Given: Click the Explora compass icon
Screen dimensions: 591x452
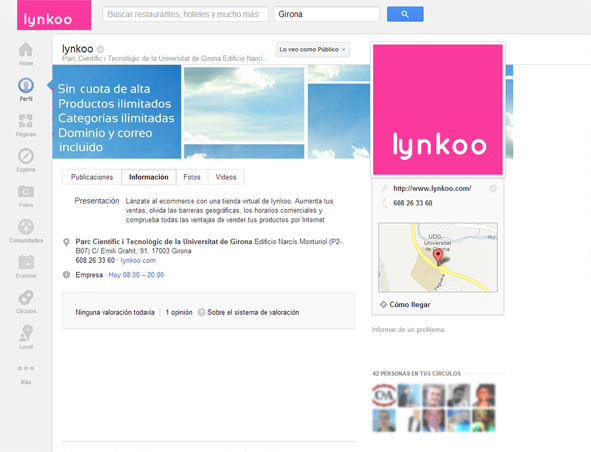Looking at the screenshot, I should click(x=26, y=156).
